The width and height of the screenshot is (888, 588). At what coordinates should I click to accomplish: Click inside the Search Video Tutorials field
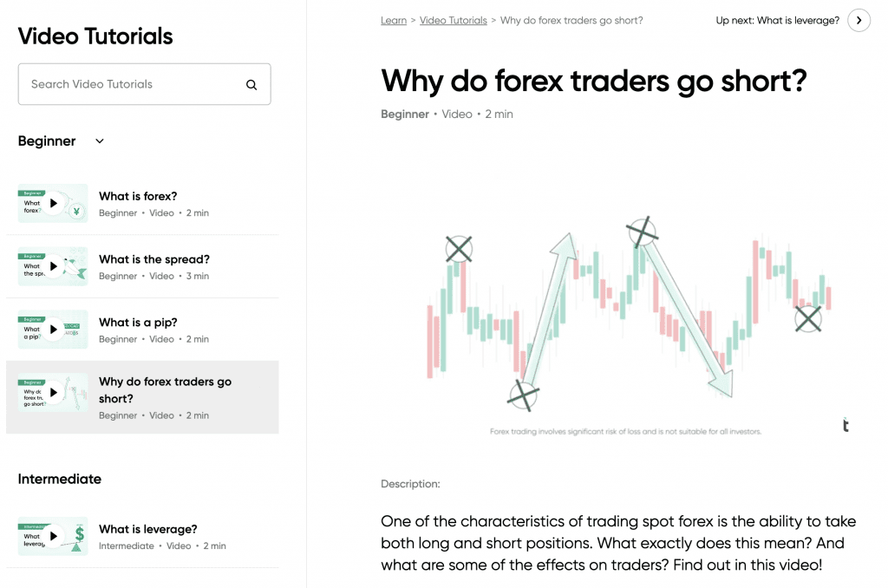tap(130, 84)
